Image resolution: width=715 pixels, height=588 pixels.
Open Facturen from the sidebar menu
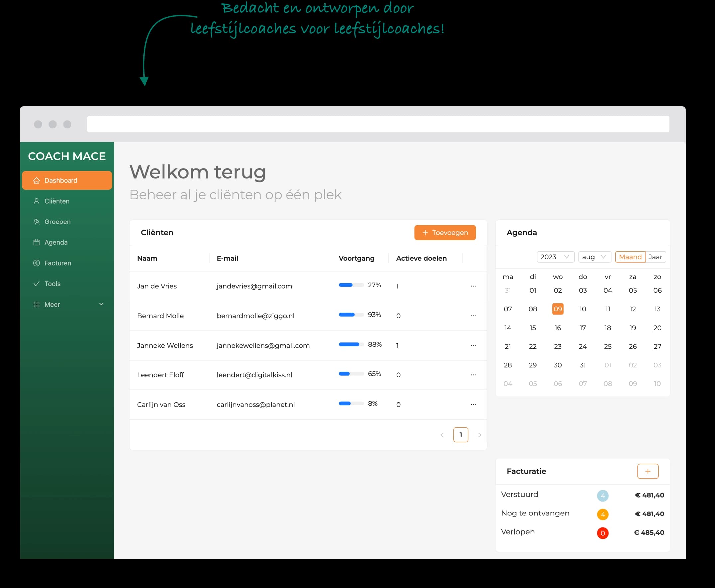58,263
